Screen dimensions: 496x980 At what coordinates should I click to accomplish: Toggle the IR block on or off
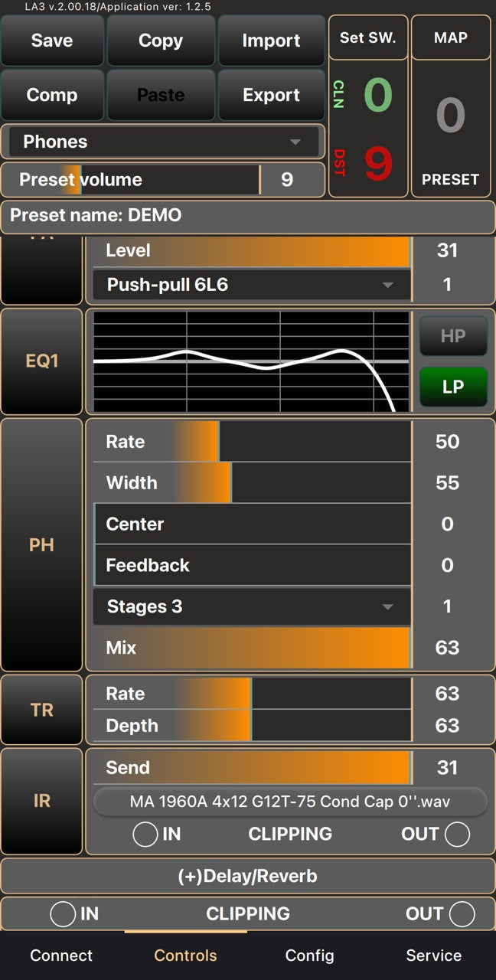(41, 801)
